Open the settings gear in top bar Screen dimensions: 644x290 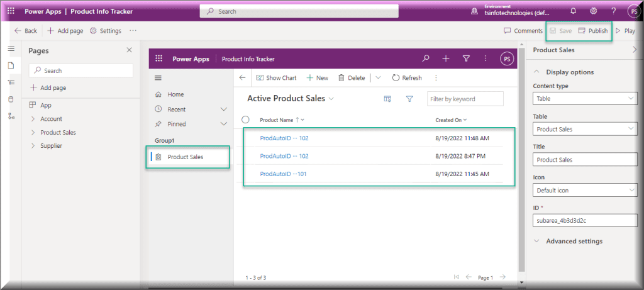(594, 11)
